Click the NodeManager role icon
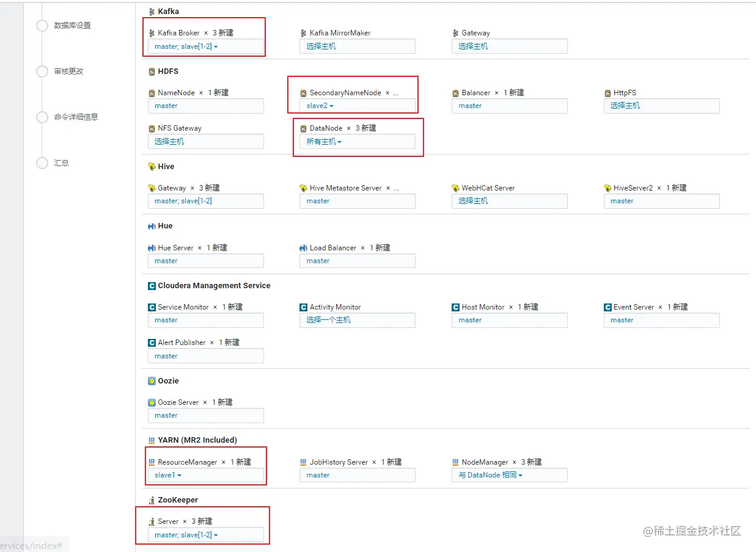Viewport: 756px width, 552px height. [455, 462]
